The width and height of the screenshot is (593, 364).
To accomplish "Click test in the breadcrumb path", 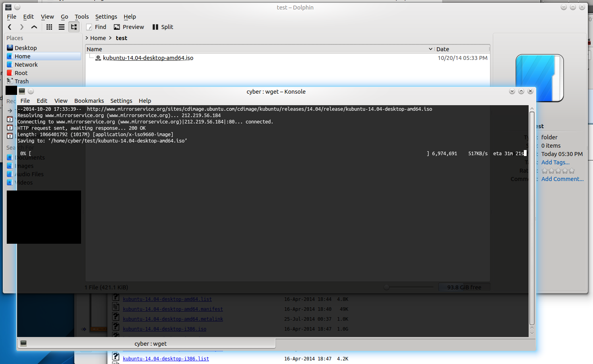I will pyautogui.click(x=121, y=38).
